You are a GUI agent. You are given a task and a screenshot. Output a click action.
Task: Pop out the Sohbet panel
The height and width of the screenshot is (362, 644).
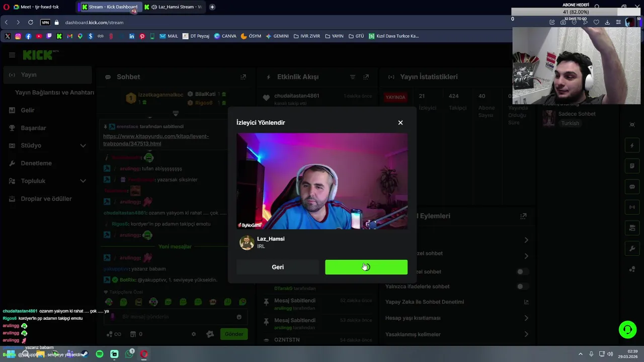pos(243,77)
